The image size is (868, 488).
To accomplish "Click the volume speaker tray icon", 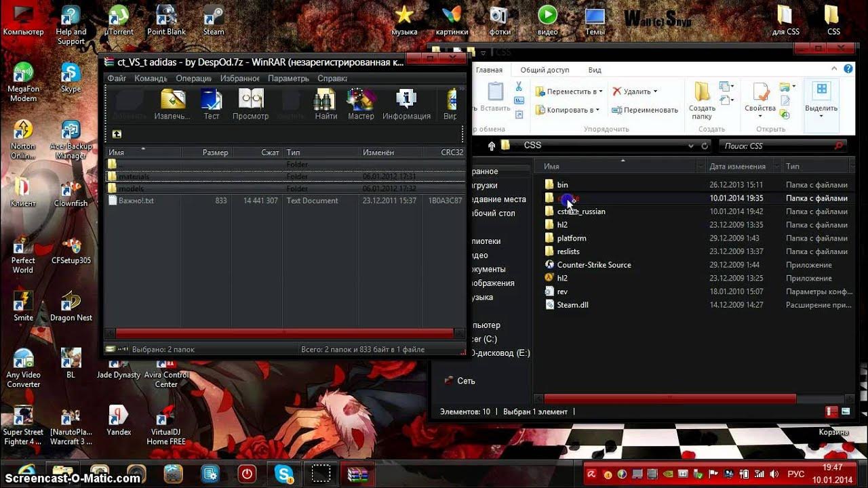I will [x=773, y=474].
